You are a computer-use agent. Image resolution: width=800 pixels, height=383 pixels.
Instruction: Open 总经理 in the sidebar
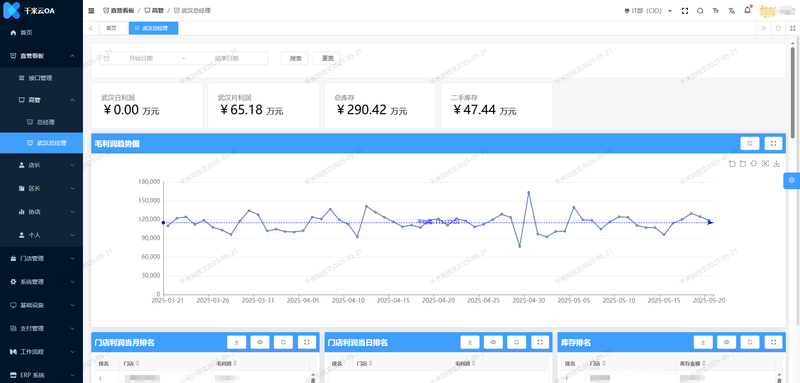pyautogui.click(x=41, y=122)
